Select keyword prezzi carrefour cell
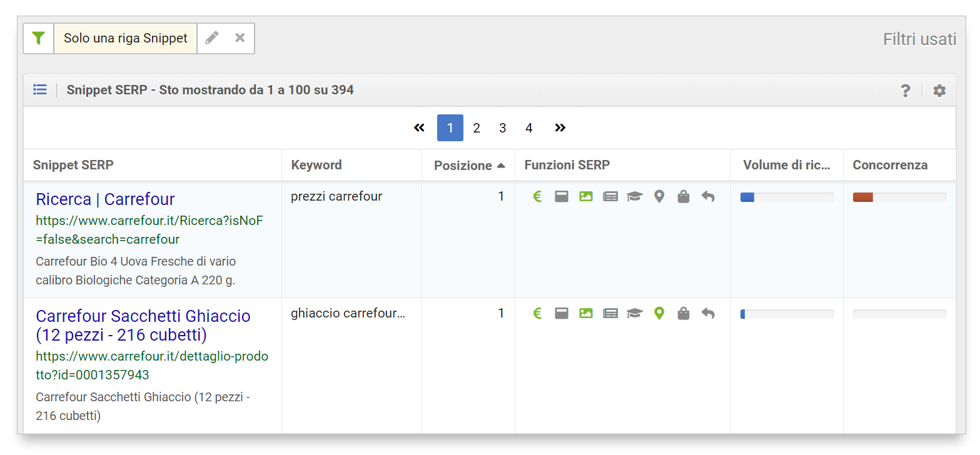The image size is (980, 455). click(x=336, y=196)
